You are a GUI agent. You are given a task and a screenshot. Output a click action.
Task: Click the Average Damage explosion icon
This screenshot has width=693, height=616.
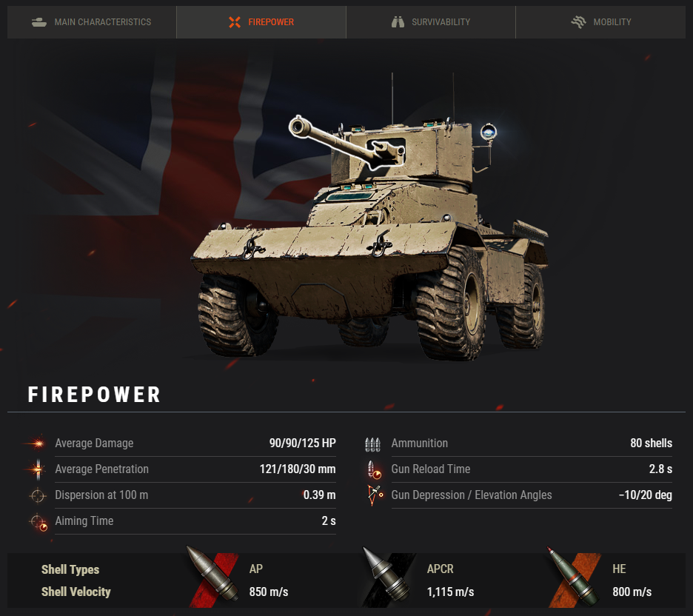(x=37, y=443)
